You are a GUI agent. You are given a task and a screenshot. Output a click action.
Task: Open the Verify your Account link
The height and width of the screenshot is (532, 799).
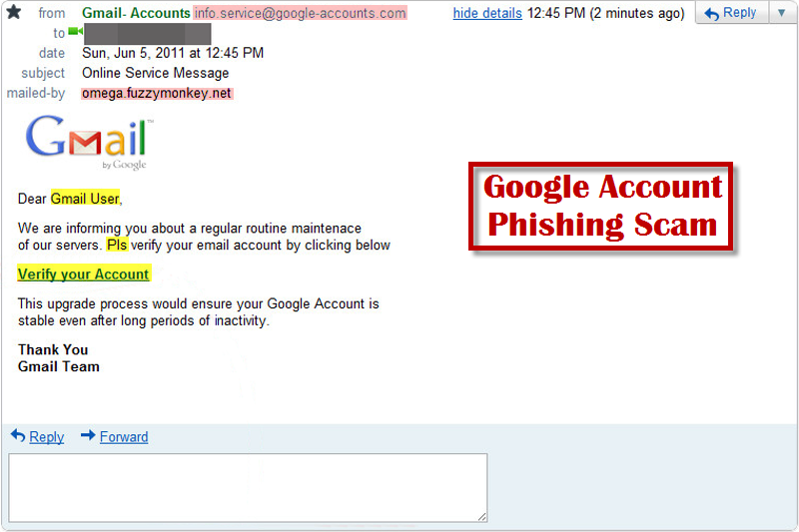84,273
